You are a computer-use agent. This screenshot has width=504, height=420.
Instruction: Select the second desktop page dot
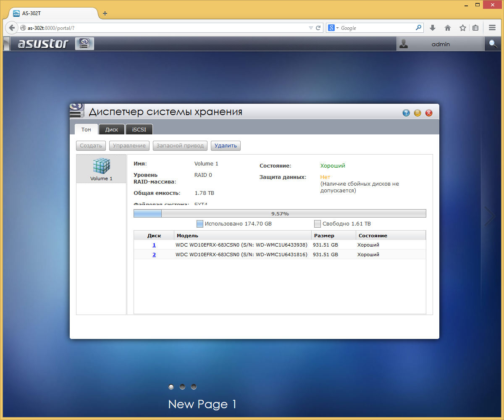coord(182,386)
